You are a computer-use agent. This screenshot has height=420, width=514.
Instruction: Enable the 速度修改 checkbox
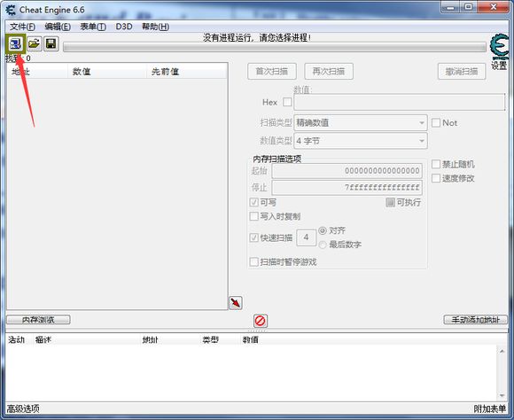pyautogui.click(x=436, y=178)
